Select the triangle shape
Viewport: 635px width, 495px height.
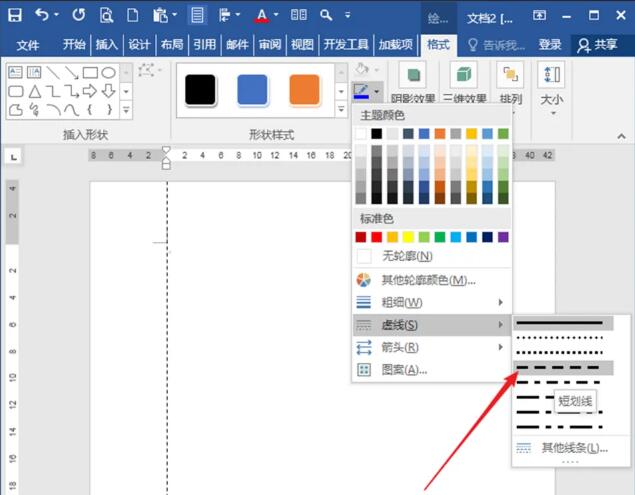pos(34,92)
